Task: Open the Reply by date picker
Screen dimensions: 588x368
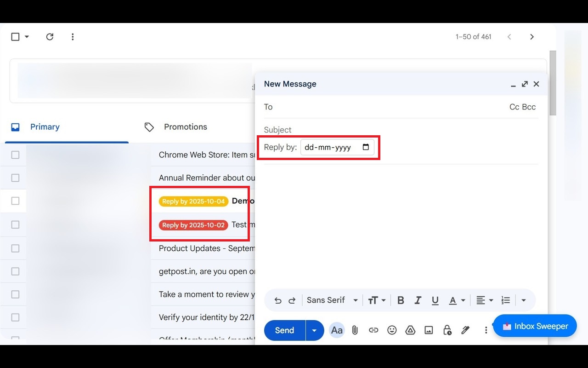Action: pos(365,147)
